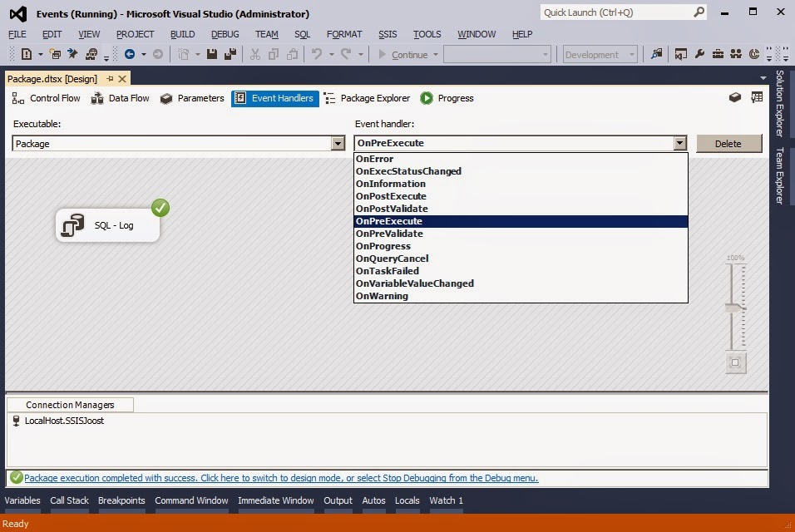This screenshot has height=532, width=795.
Task: Click the Cut scissors icon
Action: pos(255,54)
